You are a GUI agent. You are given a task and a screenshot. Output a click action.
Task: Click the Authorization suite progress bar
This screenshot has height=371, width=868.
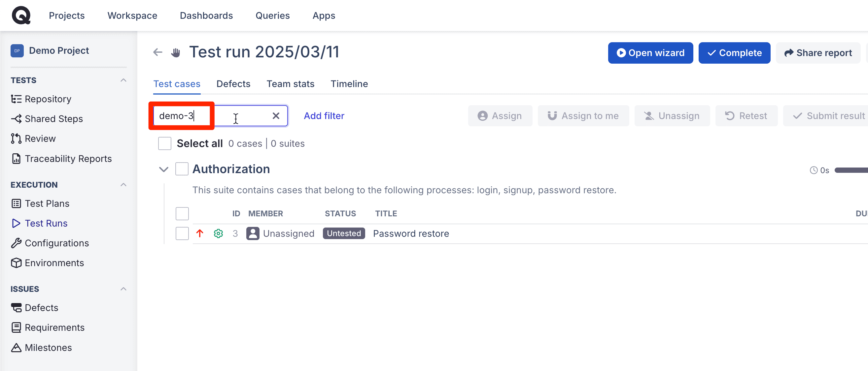pos(851,170)
